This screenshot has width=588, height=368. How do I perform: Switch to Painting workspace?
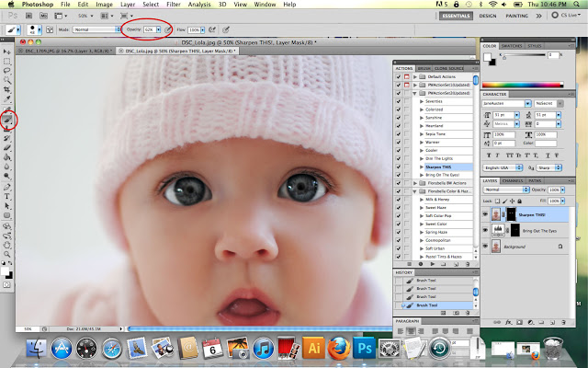click(516, 16)
